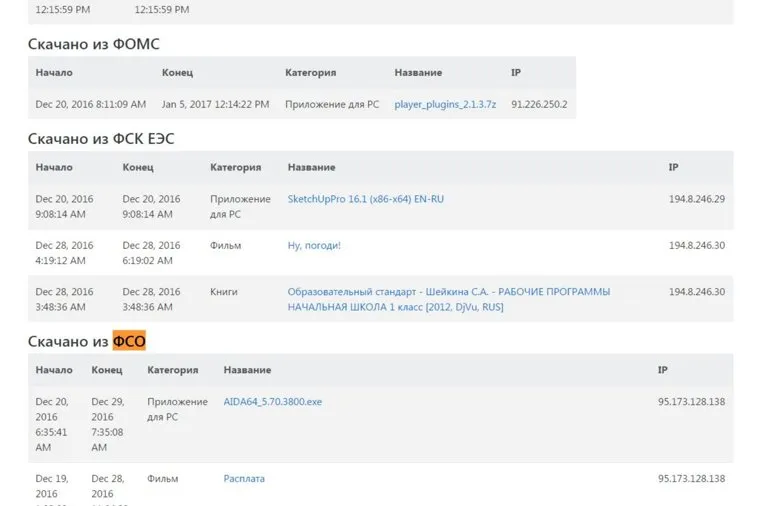Click the "Скачано из ФОМС" heading
This screenshot has width=760, height=506.
coord(93,44)
